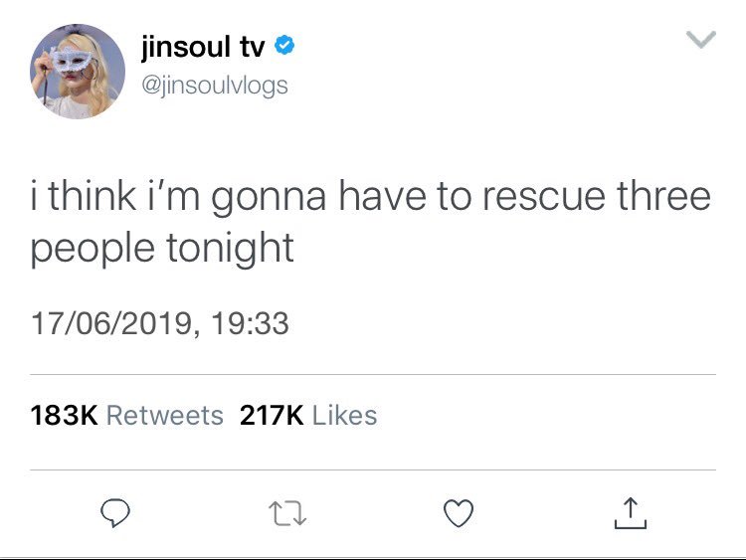View the 217K Likes list
The image size is (746, 560).
[308, 415]
